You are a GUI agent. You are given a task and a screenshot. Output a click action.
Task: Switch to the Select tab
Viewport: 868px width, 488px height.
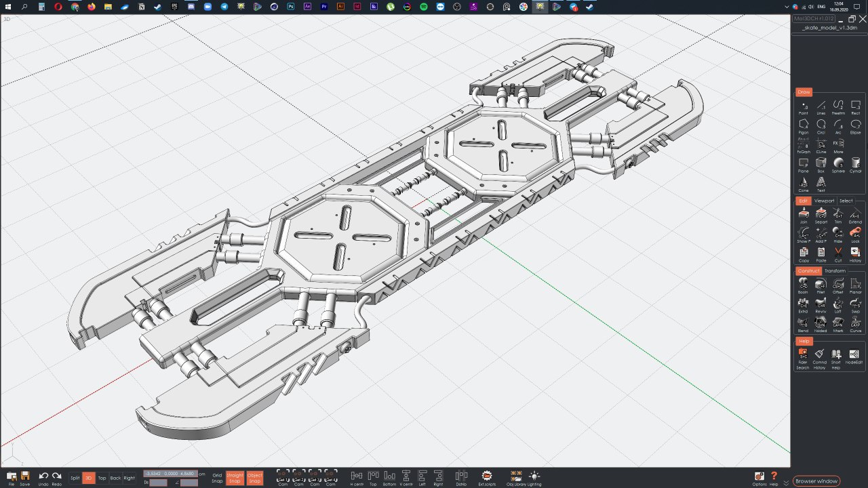[846, 201]
